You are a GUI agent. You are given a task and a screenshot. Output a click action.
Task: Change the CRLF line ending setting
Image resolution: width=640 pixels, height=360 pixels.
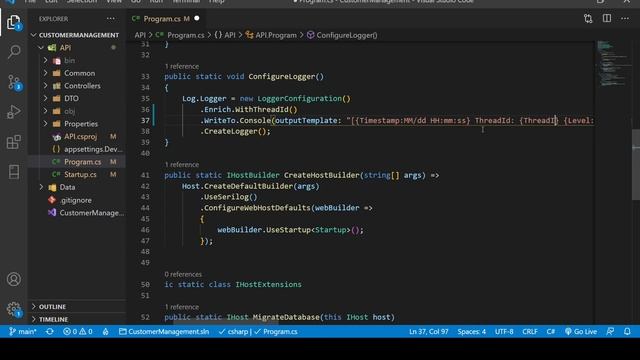[x=530, y=331]
